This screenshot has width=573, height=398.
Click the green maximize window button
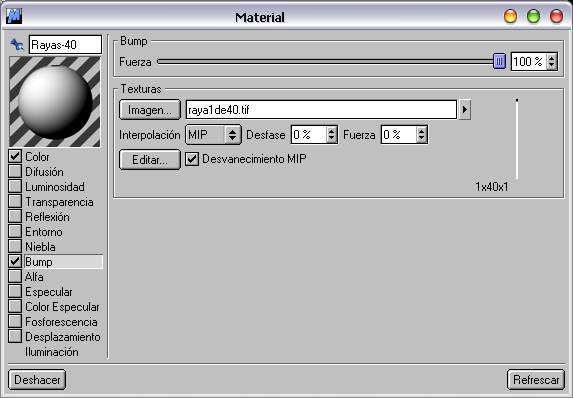click(x=534, y=16)
